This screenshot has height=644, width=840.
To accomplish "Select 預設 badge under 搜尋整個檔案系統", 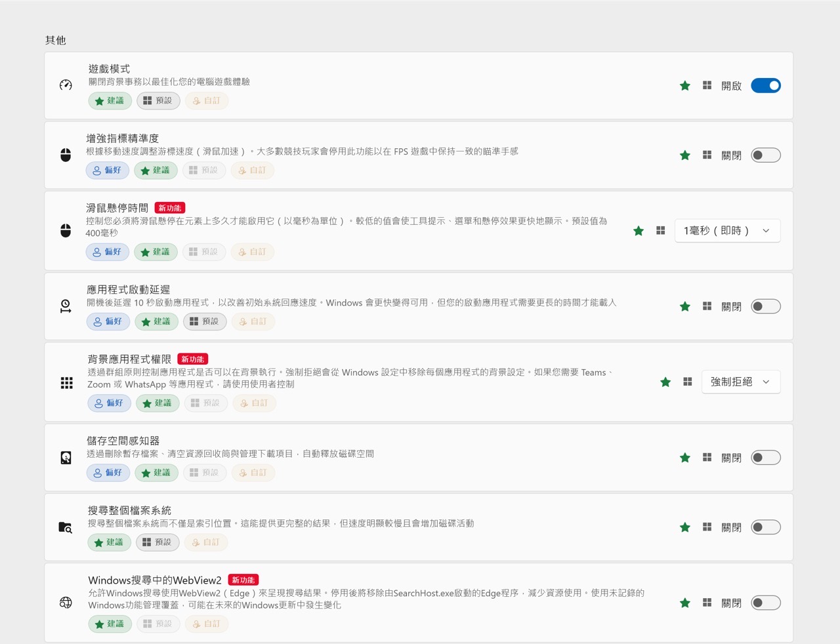I will coord(157,542).
